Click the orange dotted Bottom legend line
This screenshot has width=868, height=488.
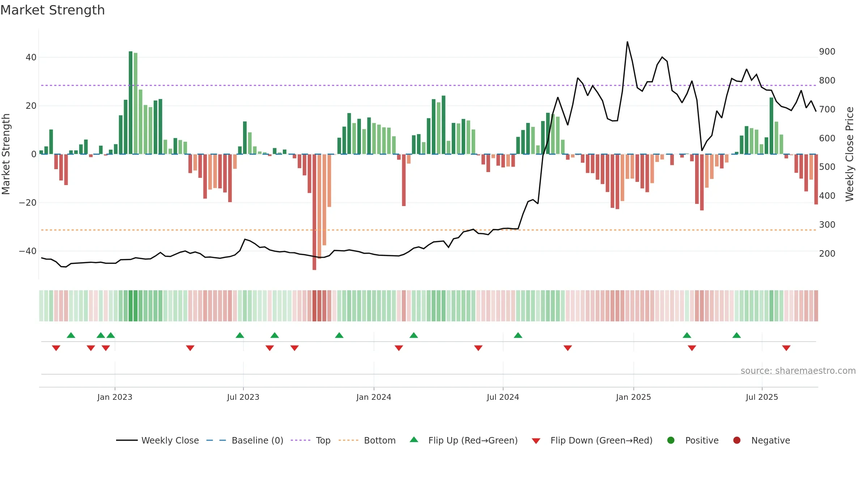click(x=348, y=440)
